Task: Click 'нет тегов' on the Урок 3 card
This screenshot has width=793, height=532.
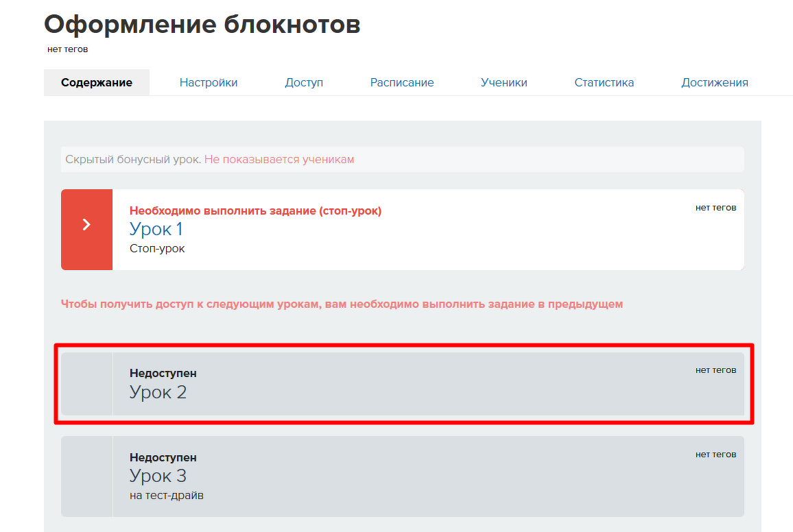Action: [715, 455]
